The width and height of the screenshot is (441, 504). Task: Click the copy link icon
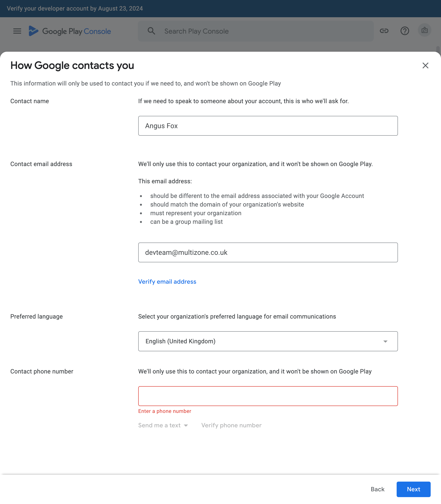point(384,31)
